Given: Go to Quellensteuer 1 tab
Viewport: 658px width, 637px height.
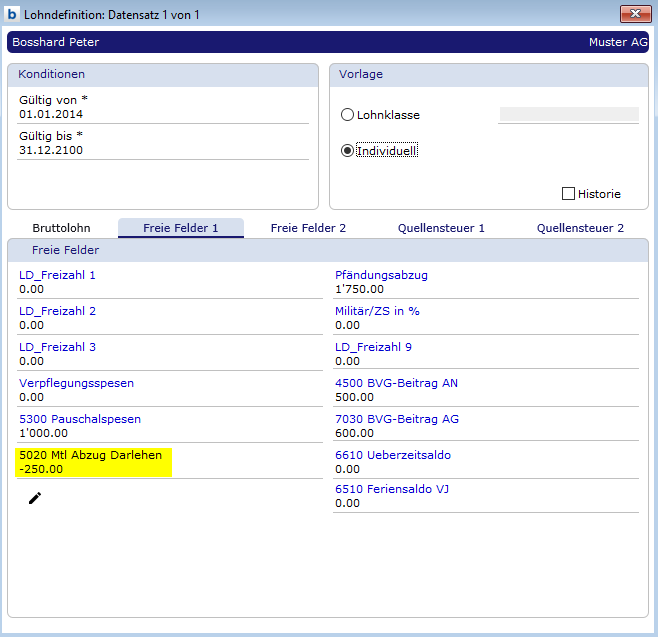Looking at the screenshot, I should (x=441, y=228).
